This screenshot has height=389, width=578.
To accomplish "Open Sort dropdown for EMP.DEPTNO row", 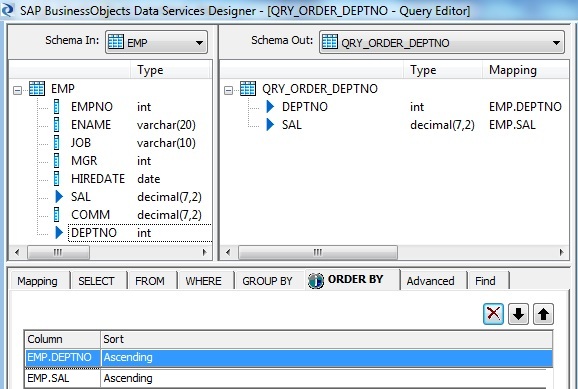I will coord(326,357).
